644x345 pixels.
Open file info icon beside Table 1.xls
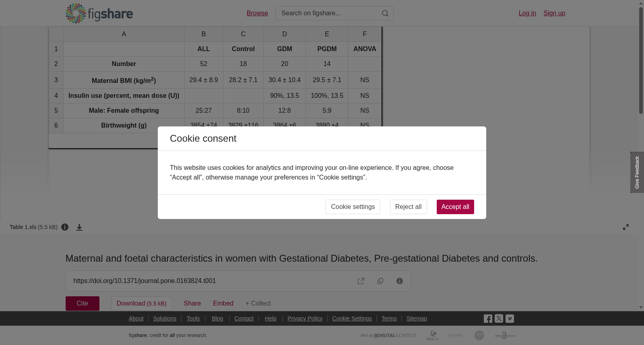pos(65,227)
